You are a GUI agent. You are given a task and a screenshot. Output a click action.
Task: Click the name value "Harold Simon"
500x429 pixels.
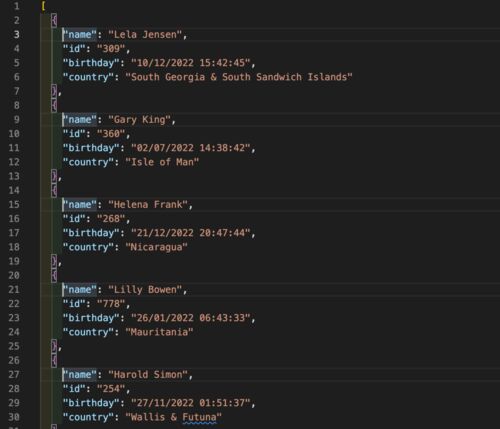[148, 375]
